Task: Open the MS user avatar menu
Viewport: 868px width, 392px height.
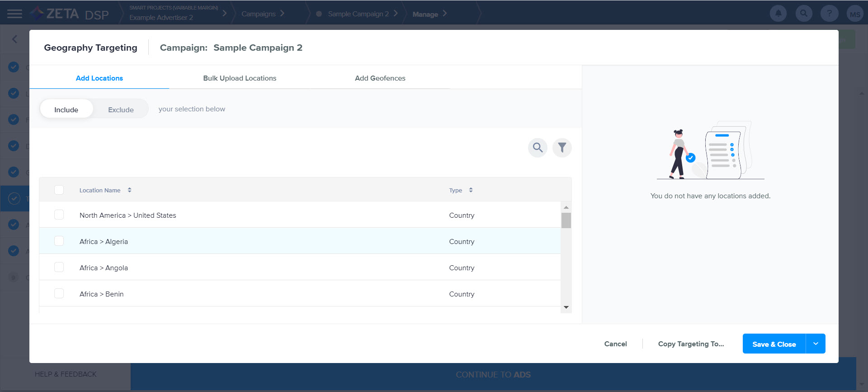Action: click(x=854, y=14)
